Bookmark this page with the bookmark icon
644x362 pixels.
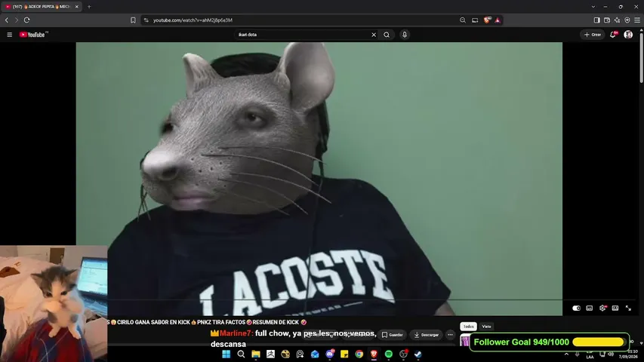click(133, 20)
